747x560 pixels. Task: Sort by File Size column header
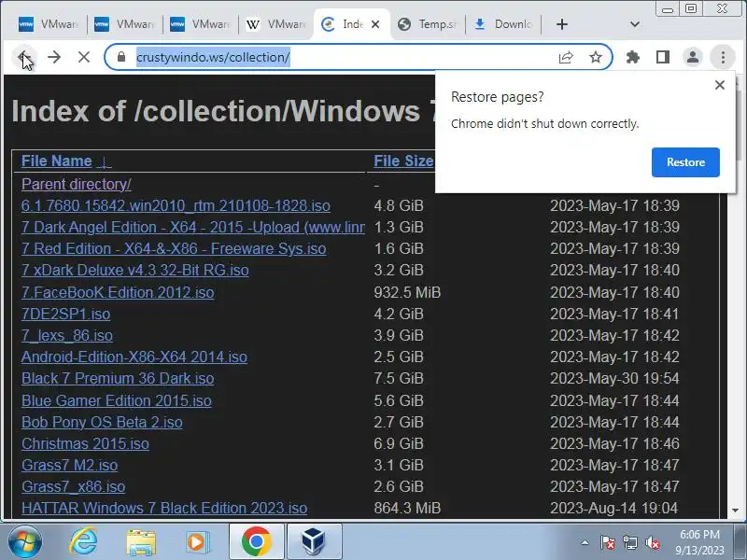(403, 161)
